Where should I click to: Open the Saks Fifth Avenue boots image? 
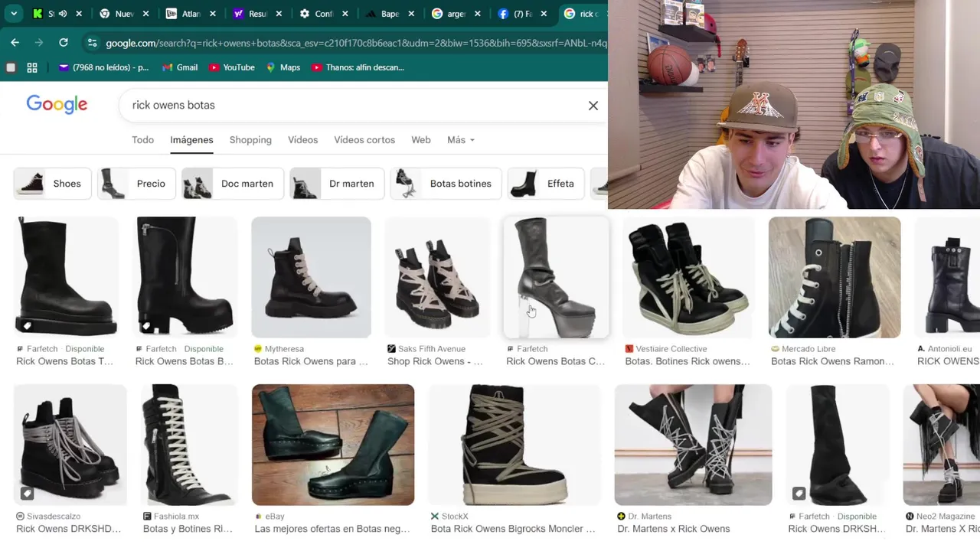click(437, 277)
